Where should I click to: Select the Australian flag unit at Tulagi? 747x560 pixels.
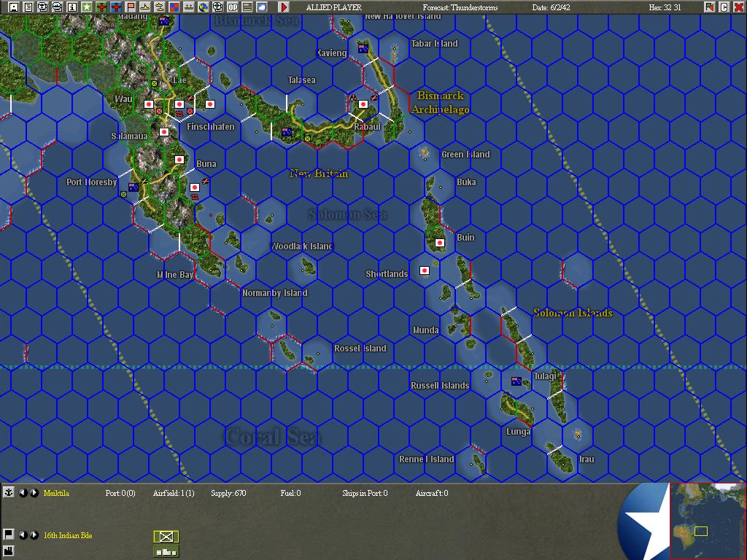[x=516, y=381]
